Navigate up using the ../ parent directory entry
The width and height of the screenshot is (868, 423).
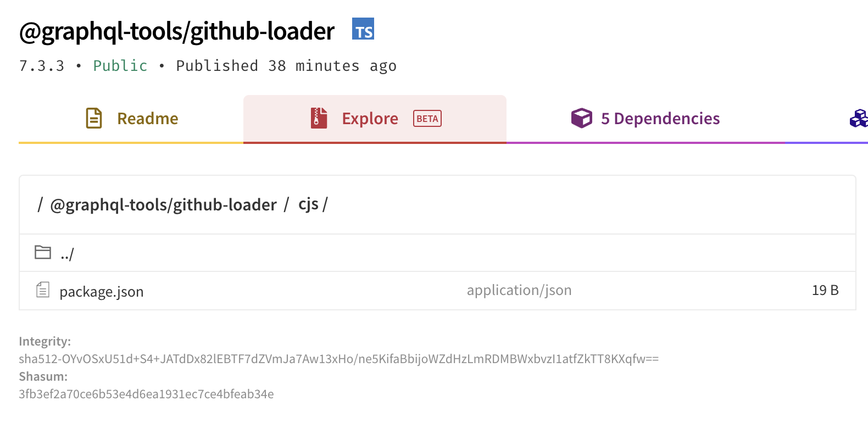coord(66,253)
